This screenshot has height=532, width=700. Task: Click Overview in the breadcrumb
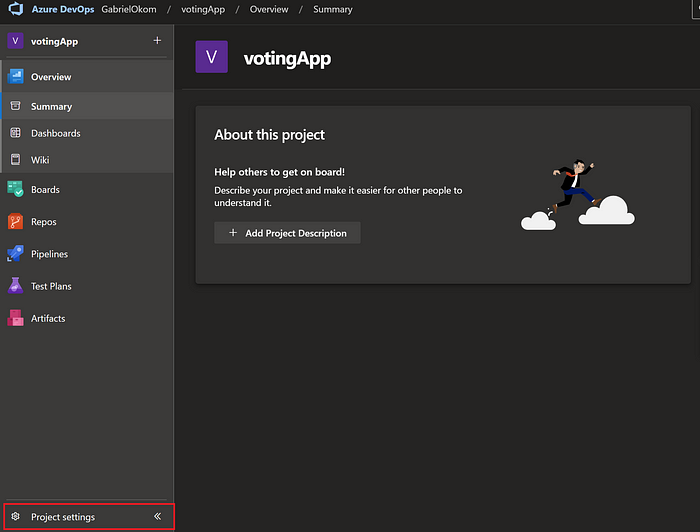click(x=269, y=9)
